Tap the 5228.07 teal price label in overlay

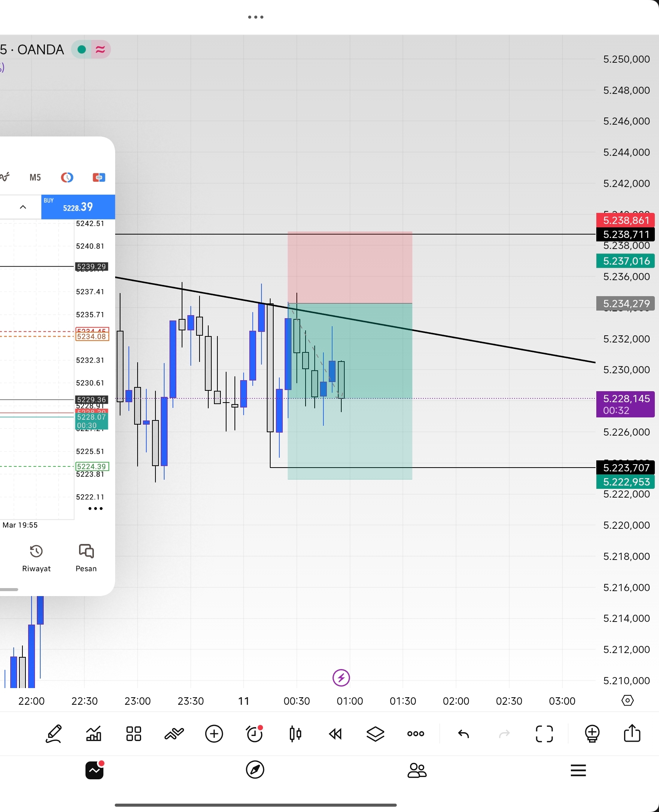92,421
